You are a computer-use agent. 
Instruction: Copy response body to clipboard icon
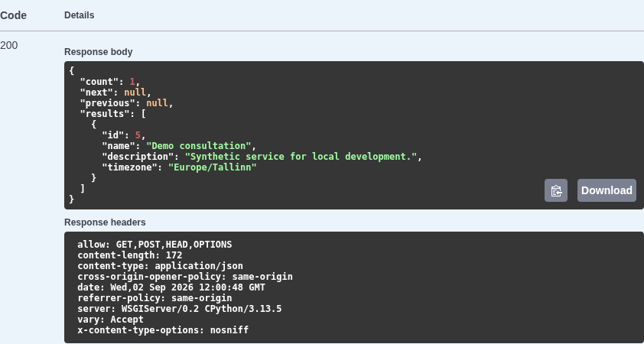pyautogui.click(x=556, y=190)
